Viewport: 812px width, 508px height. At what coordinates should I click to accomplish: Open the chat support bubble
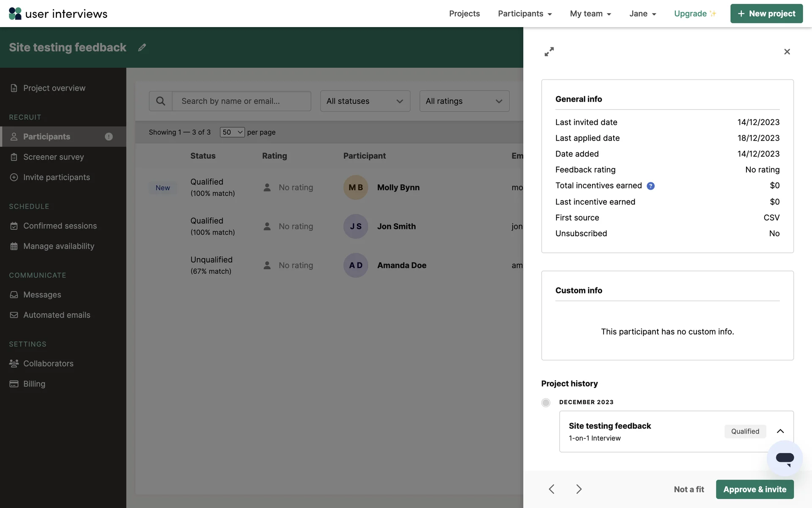point(785,458)
